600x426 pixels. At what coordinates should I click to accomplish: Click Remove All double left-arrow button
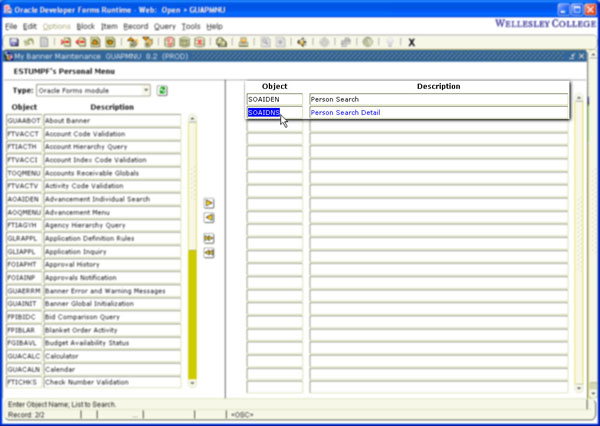coord(209,253)
